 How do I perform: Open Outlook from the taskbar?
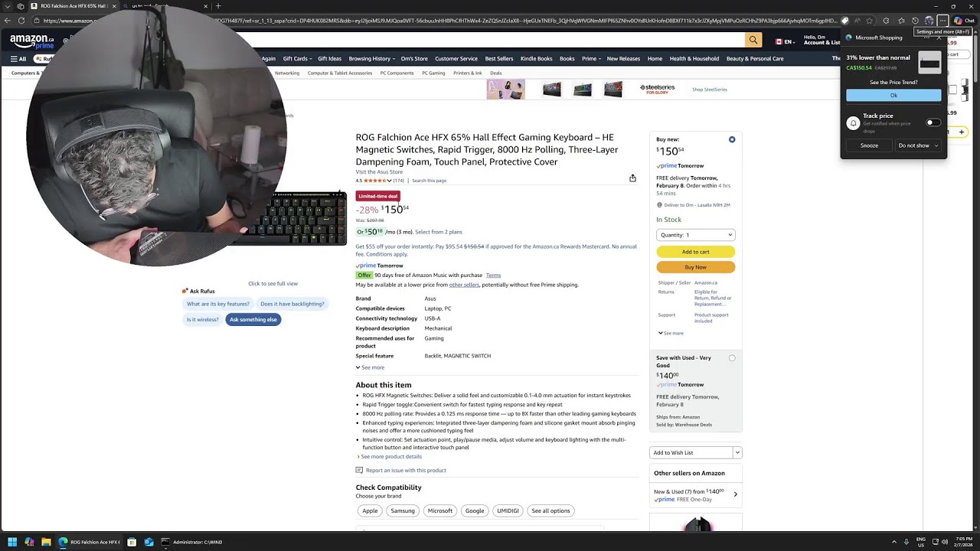[x=149, y=542]
